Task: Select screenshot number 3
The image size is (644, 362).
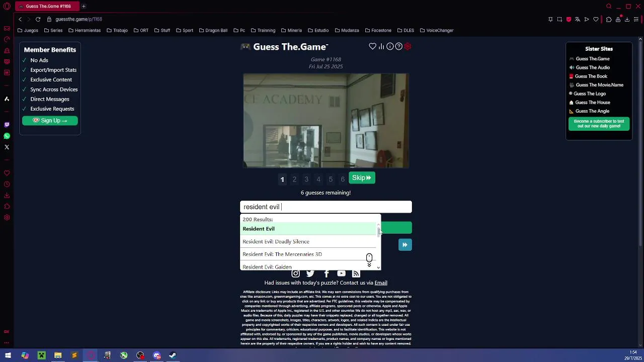Action: pyautogui.click(x=306, y=179)
